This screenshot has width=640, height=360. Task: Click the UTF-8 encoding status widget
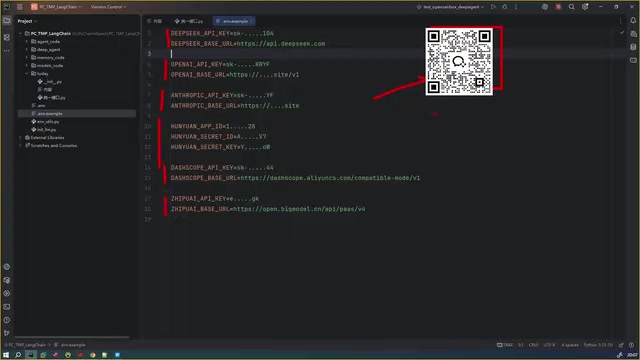tap(549, 345)
